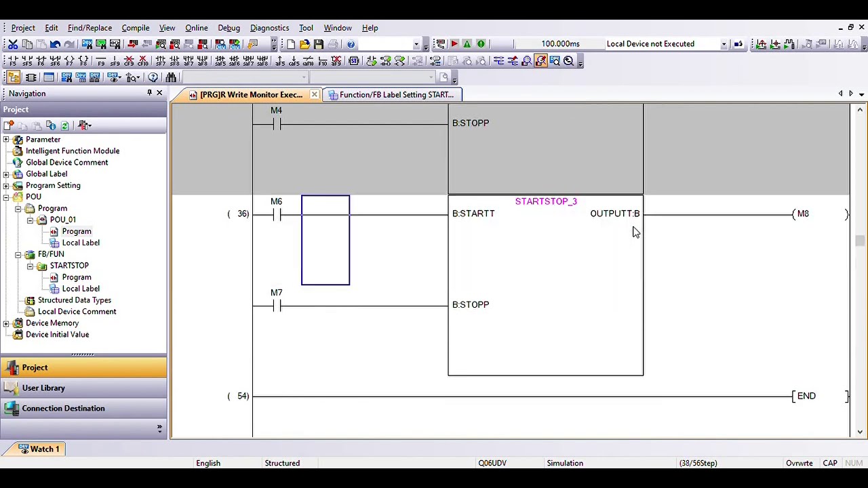Click the binoculars find icon
Viewport: 868px width, 488px height.
click(x=171, y=77)
